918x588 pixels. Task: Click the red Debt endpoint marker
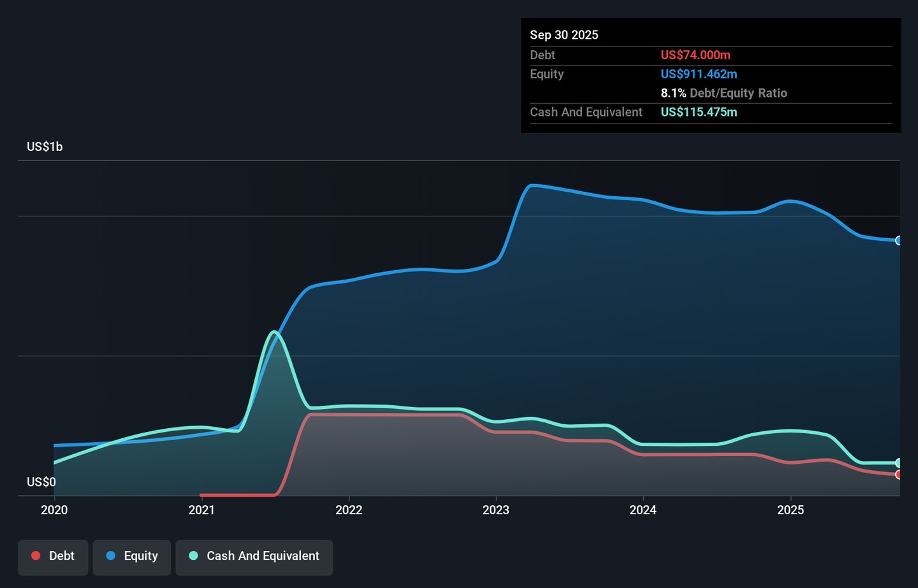pyautogui.click(x=899, y=475)
